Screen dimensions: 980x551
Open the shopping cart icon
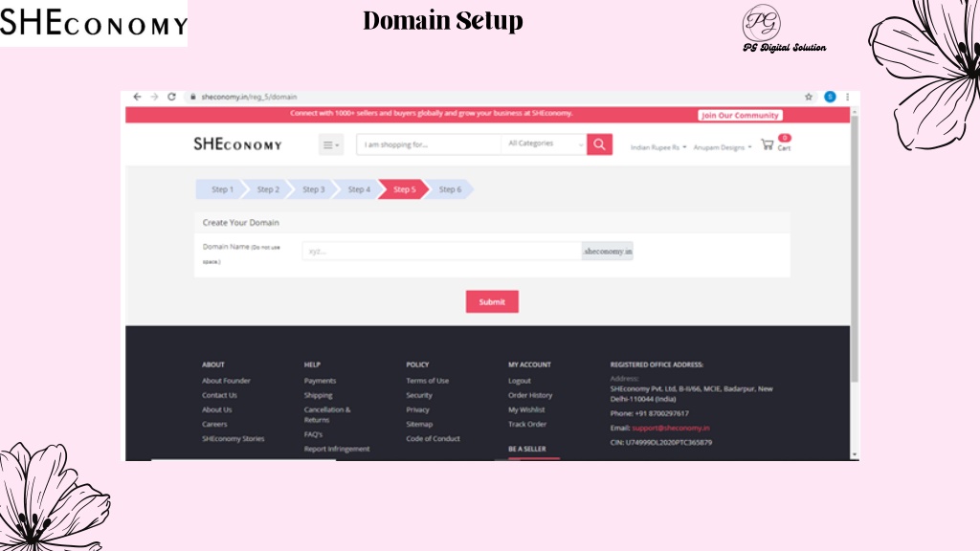coord(767,145)
